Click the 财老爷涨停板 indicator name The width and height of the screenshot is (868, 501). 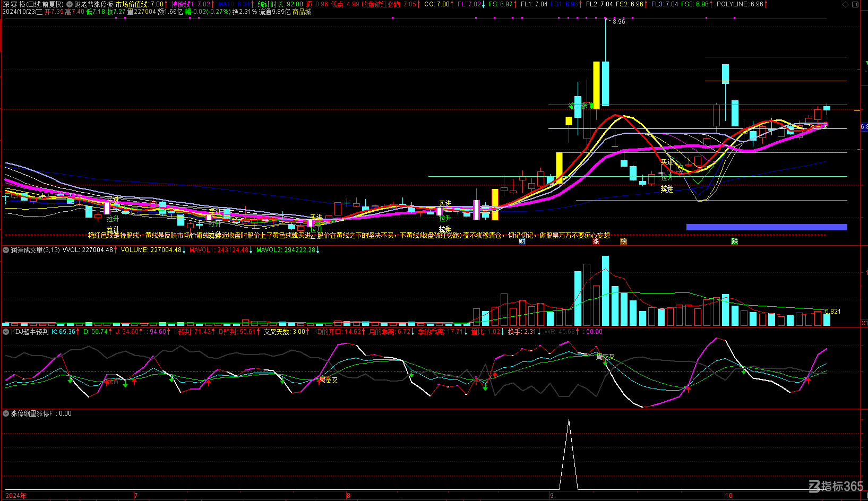(x=93, y=4)
